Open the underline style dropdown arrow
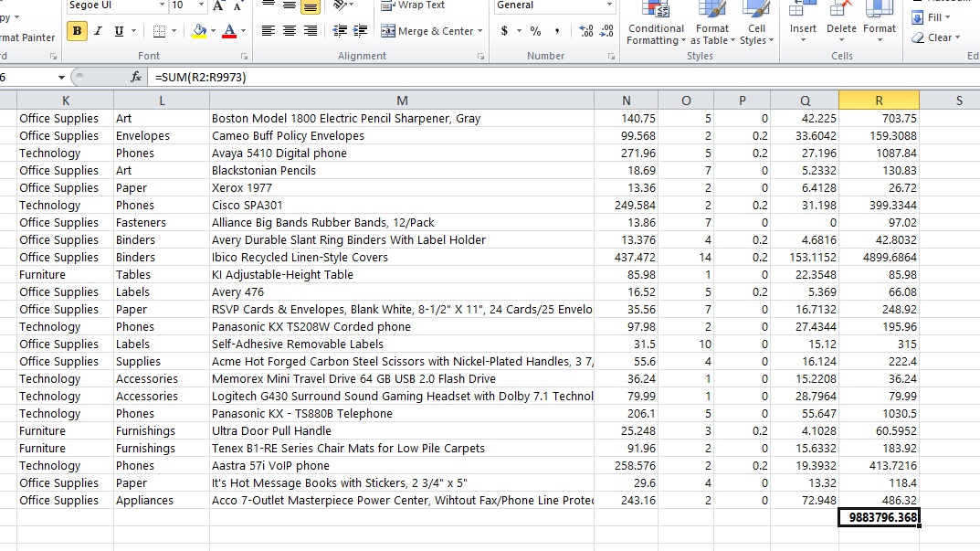Screen dimensions: 980x551 133,31
